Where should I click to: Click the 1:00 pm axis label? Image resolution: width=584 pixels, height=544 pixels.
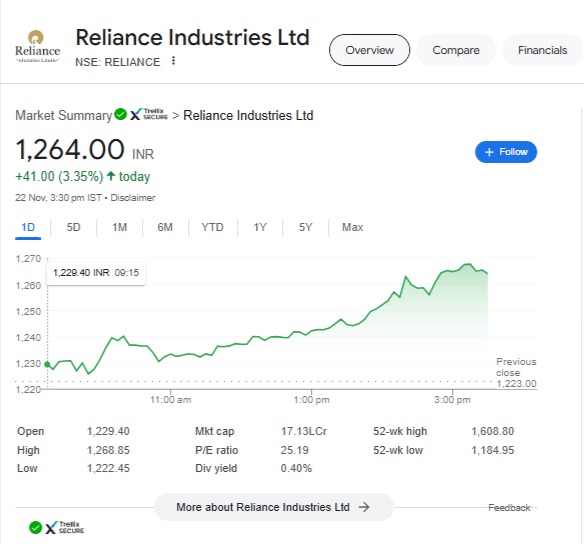click(311, 400)
